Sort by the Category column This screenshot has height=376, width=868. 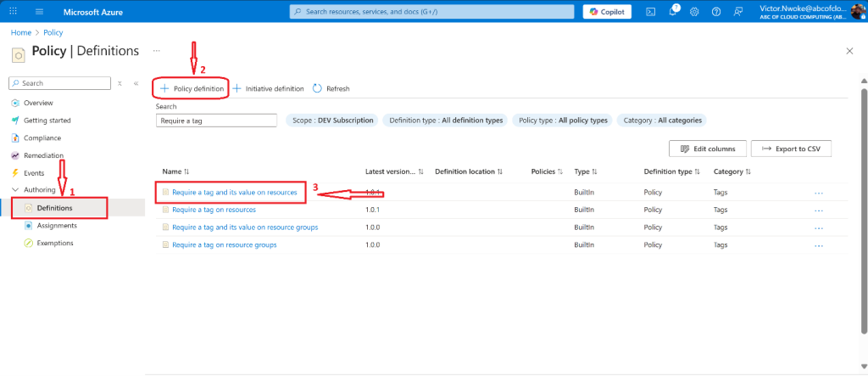(x=732, y=172)
